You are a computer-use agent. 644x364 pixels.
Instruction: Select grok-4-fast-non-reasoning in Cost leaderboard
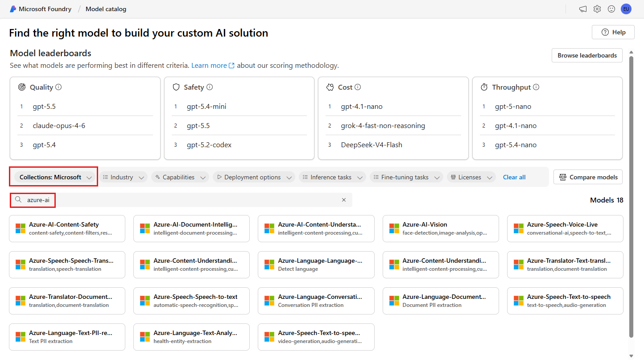tap(383, 126)
